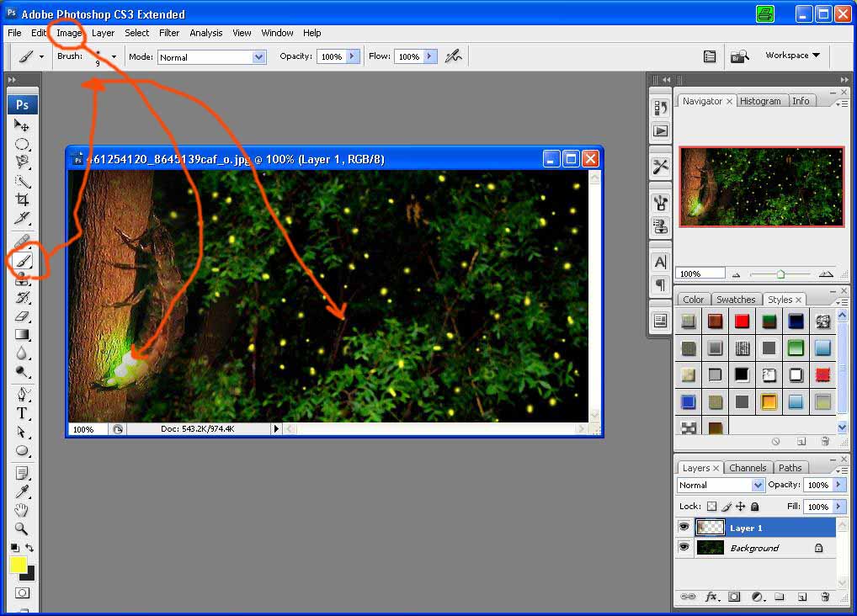
Task: Click the Navigator preview thumbnail
Action: point(761,187)
